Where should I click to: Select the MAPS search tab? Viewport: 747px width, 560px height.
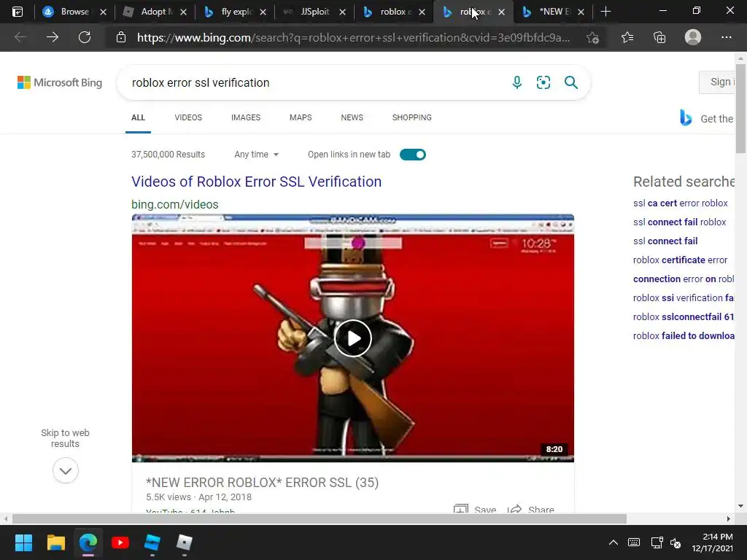click(301, 117)
